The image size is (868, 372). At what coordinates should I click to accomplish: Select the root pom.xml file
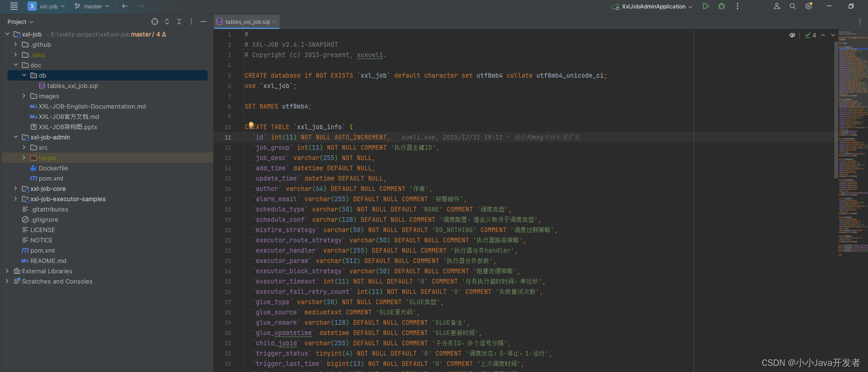point(38,250)
